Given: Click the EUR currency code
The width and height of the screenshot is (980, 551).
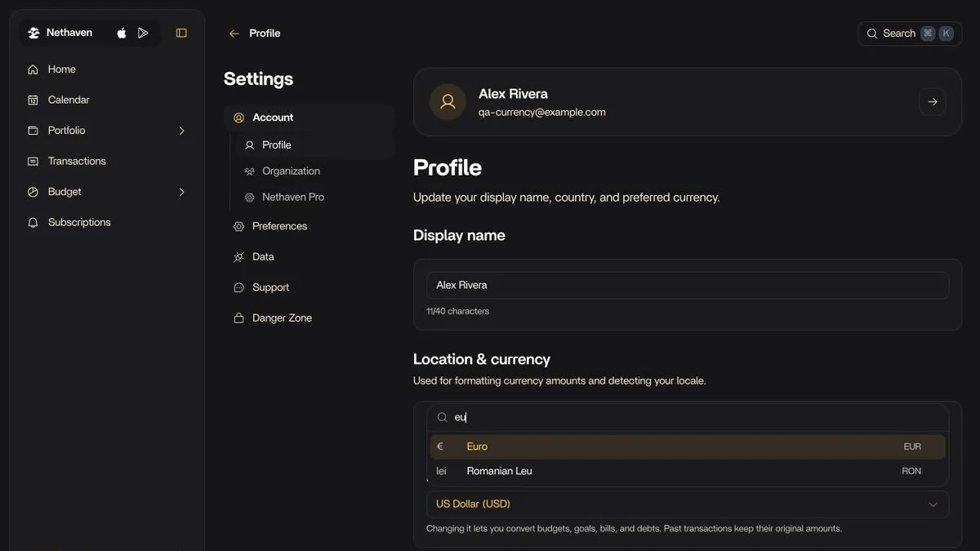Looking at the screenshot, I should click(x=912, y=447).
